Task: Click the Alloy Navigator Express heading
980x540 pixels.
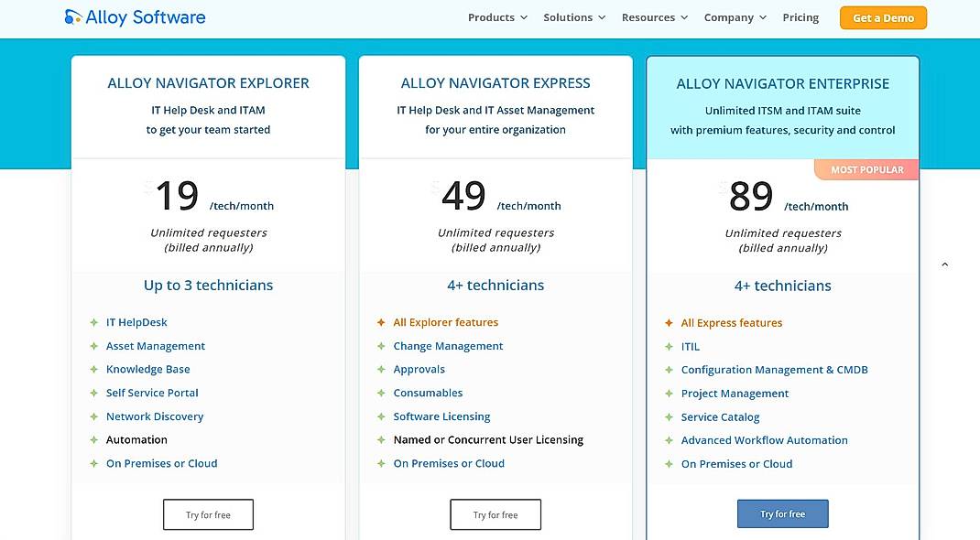Action: coord(495,83)
